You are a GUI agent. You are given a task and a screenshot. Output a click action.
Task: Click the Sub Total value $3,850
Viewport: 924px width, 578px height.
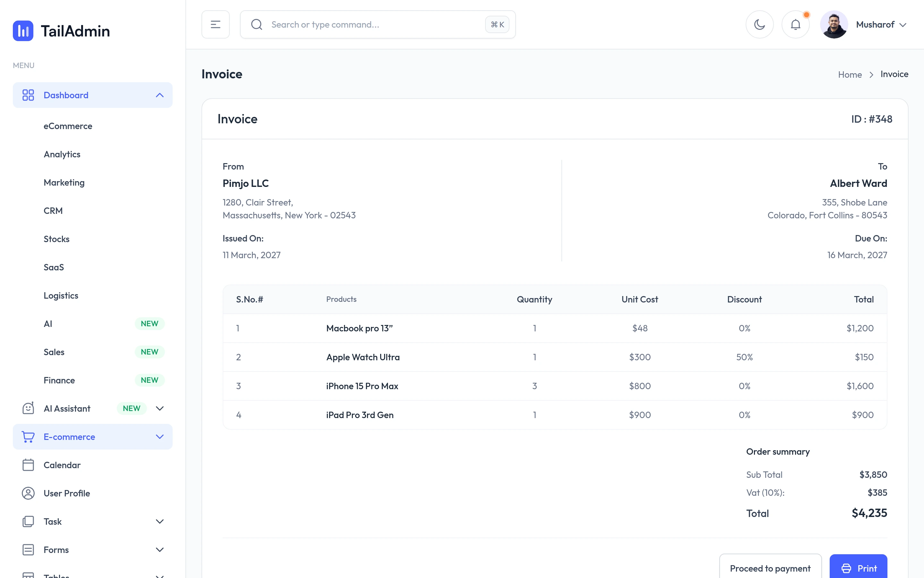[x=873, y=475]
